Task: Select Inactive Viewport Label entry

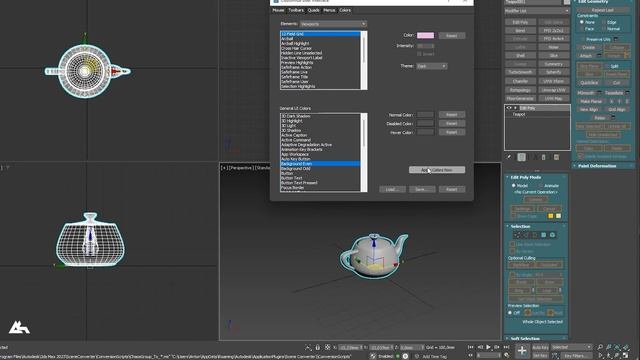Action: click(302, 58)
